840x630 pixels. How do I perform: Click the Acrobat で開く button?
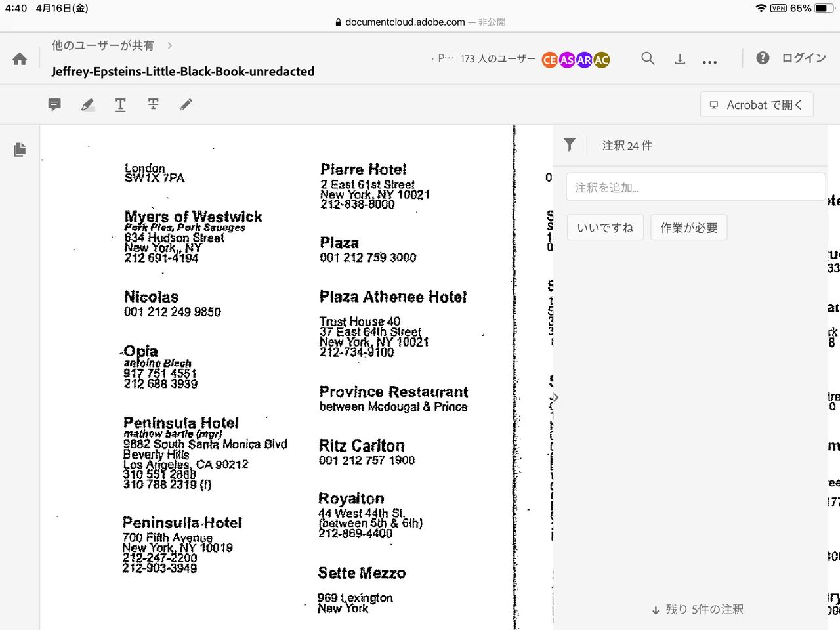click(757, 104)
